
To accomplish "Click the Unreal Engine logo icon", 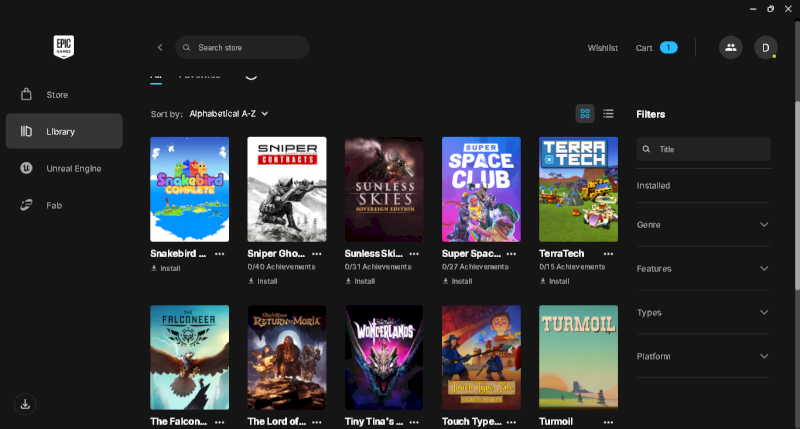I will tap(27, 168).
